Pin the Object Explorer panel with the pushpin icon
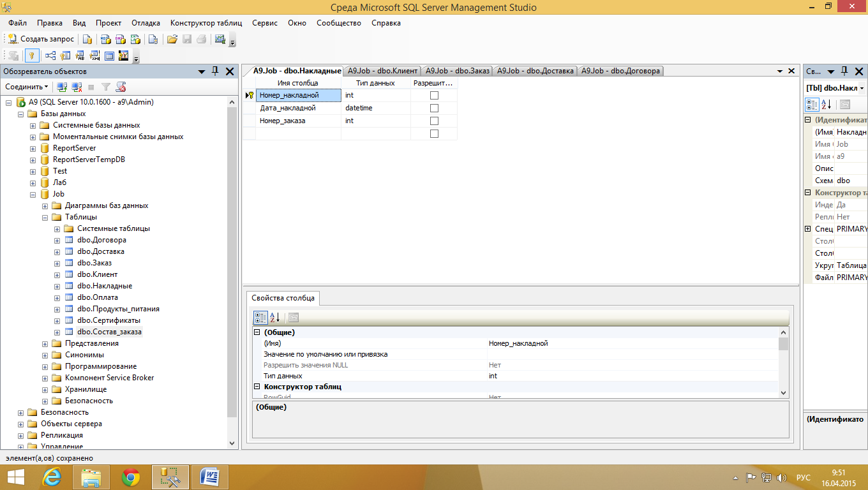 click(x=215, y=71)
